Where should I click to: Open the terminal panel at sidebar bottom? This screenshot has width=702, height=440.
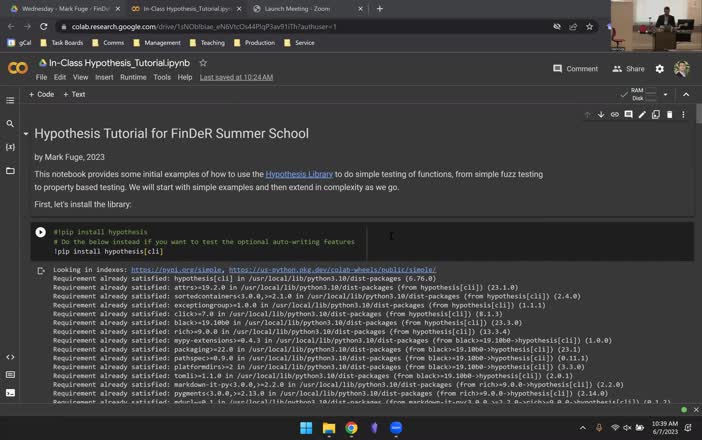10,392
